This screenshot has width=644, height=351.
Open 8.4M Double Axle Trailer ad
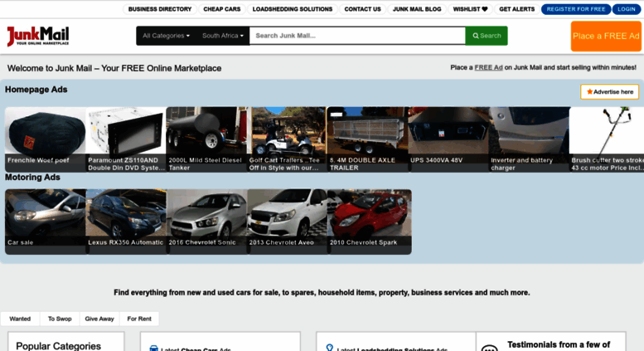(368, 139)
